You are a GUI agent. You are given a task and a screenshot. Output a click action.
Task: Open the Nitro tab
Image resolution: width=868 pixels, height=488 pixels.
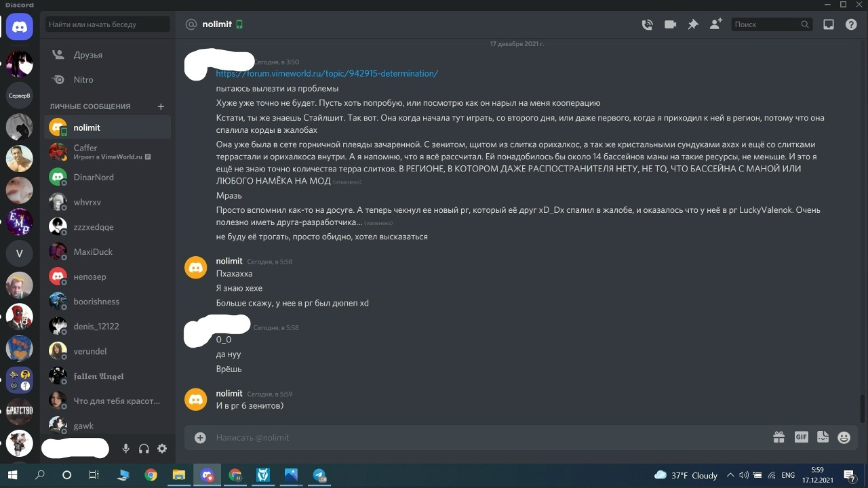click(x=108, y=79)
